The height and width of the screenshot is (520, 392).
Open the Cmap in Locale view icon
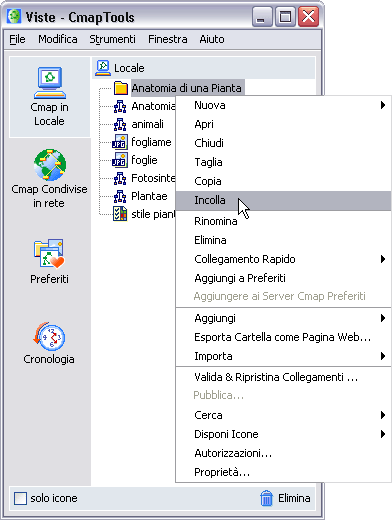(x=50, y=83)
